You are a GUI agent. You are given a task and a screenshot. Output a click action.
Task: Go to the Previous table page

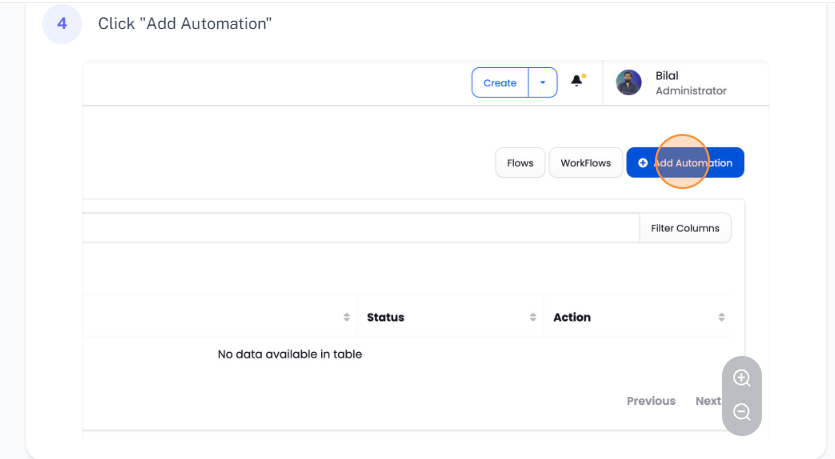651,401
